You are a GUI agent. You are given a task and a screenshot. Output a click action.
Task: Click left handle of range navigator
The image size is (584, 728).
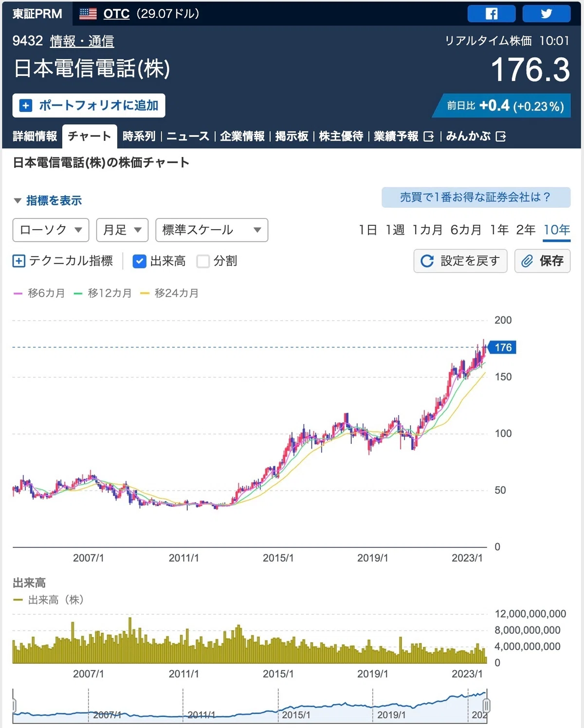14,706
